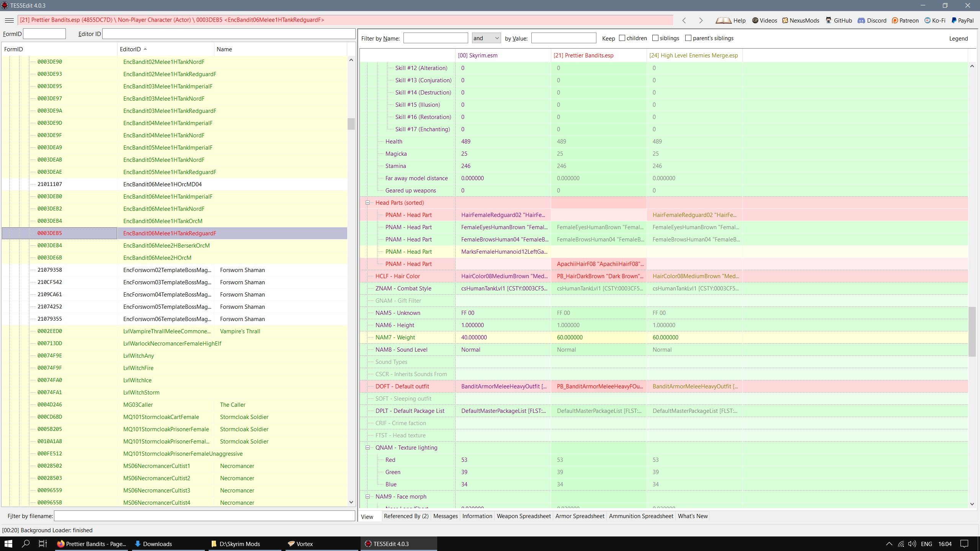The width and height of the screenshot is (980, 551).
Task: Open the Legend button
Action: coord(958,38)
